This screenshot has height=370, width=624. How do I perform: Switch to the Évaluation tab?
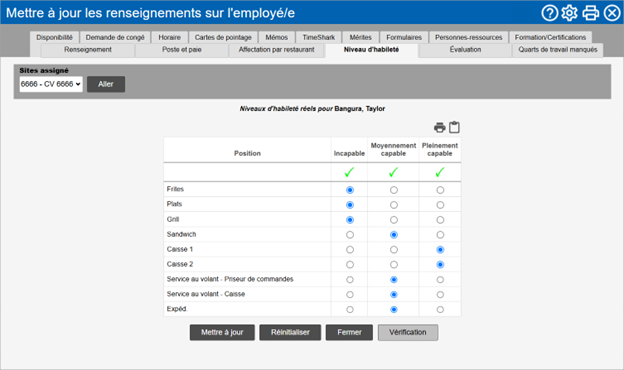point(465,50)
